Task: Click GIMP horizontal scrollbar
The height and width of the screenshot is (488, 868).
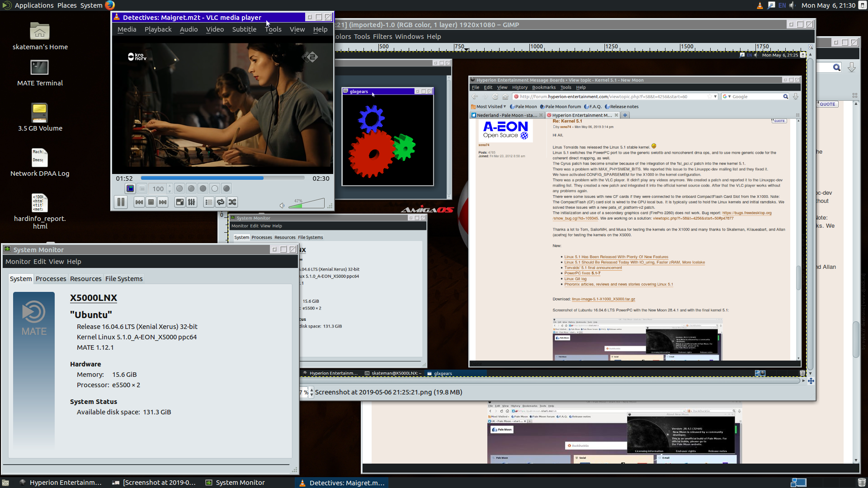Action: [551, 381]
